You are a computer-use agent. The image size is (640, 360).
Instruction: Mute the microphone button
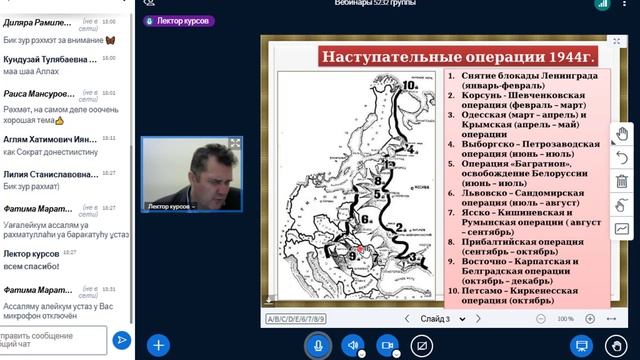tap(318, 346)
